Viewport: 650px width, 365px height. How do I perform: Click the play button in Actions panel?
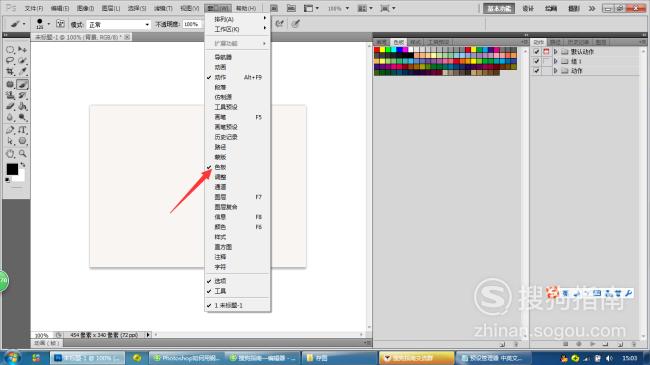tap(593, 344)
